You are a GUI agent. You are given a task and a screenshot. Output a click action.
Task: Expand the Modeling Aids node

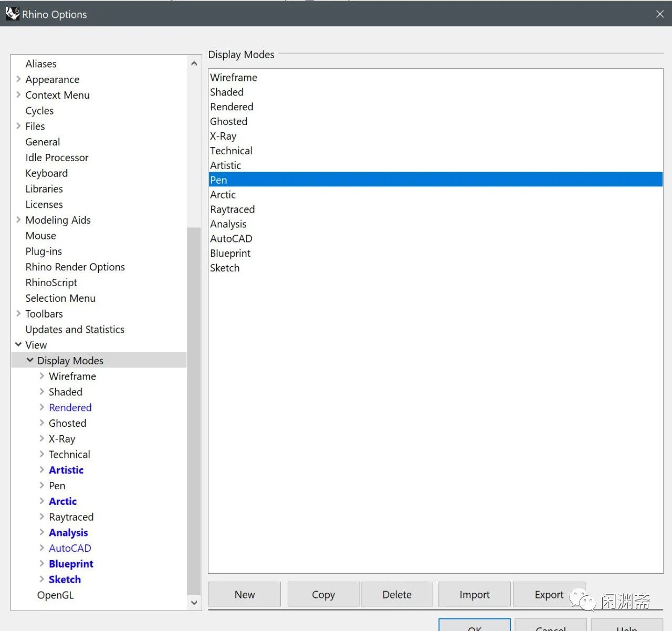pyautogui.click(x=18, y=220)
